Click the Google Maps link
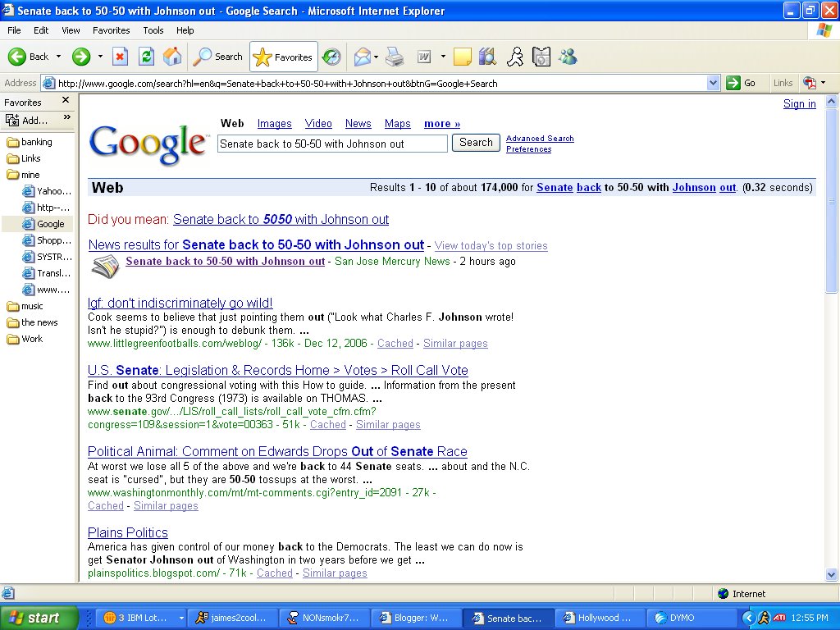 point(398,124)
